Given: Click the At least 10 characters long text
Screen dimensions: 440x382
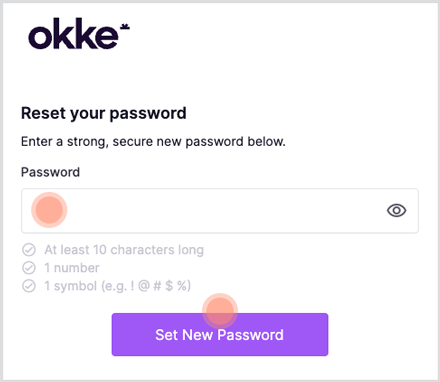Looking at the screenshot, I should (124, 250).
